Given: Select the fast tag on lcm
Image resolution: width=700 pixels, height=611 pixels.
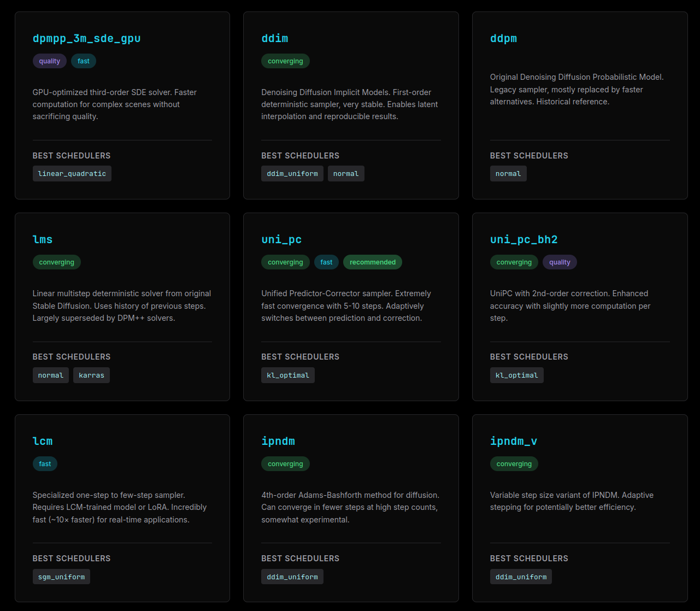Looking at the screenshot, I should point(45,463).
